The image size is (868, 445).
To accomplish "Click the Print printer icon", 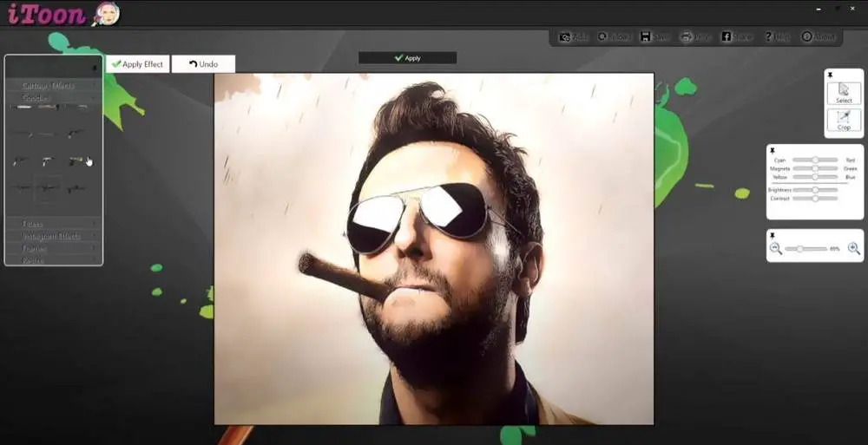I will (687, 37).
